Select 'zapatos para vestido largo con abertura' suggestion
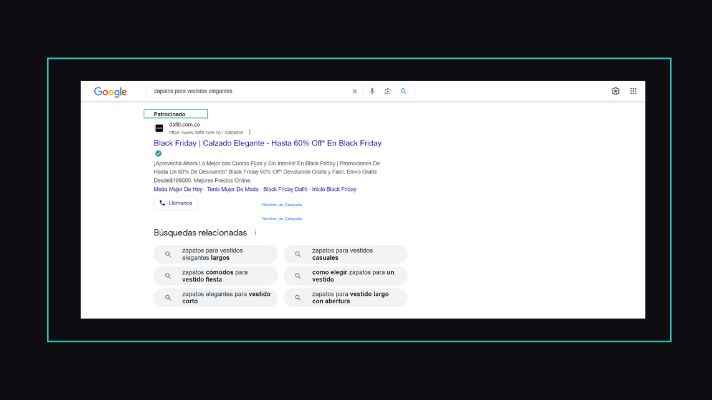 point(346,297)
